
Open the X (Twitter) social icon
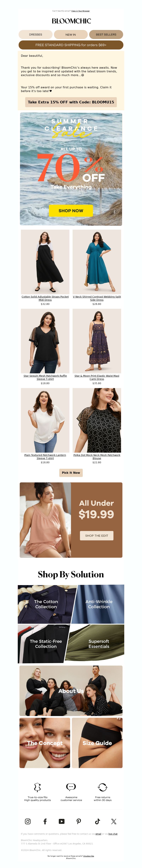point(114,821)
